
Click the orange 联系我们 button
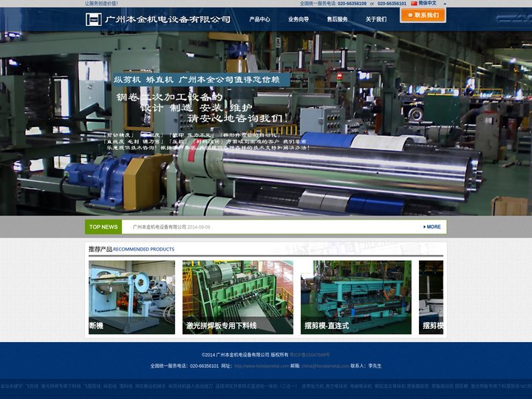click(423, 16)
